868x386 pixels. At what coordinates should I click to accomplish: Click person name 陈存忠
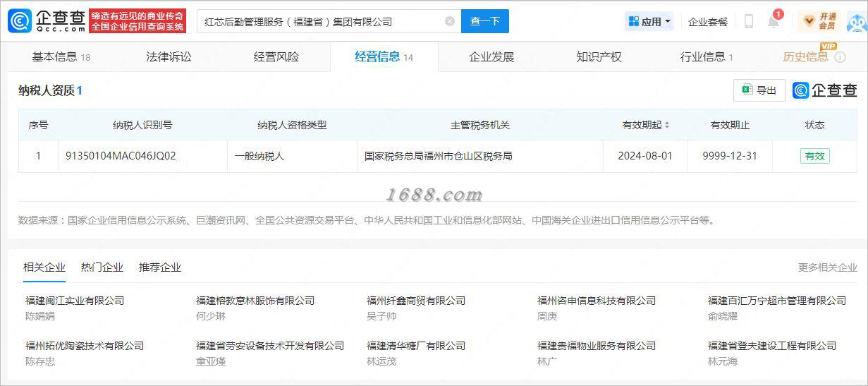click(40, 361)
